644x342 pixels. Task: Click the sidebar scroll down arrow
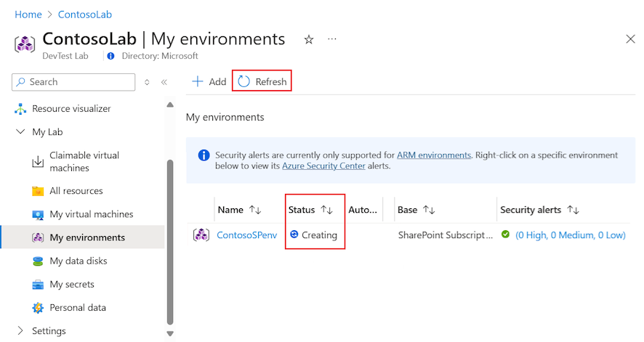(170, 333)
